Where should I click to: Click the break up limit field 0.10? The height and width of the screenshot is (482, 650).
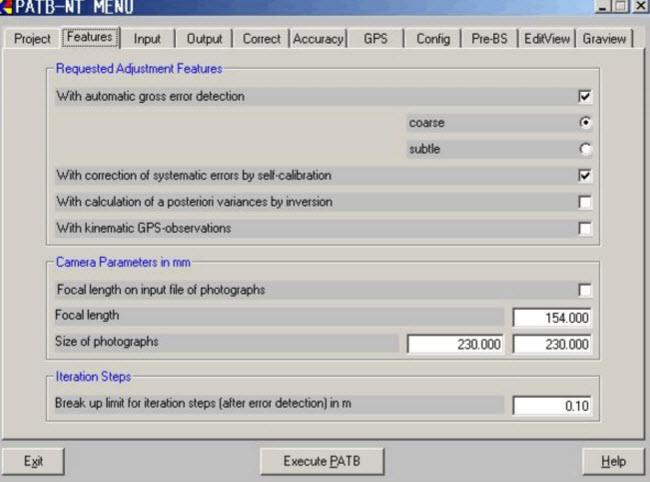point(552,405)
